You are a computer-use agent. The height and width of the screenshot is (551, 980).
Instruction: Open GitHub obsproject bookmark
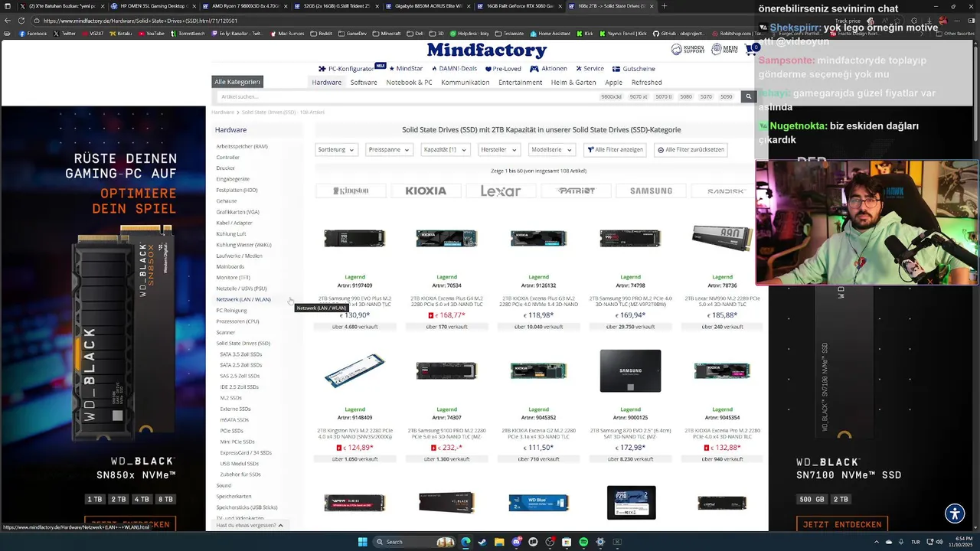pyautogui.click(x=681, y=34)
